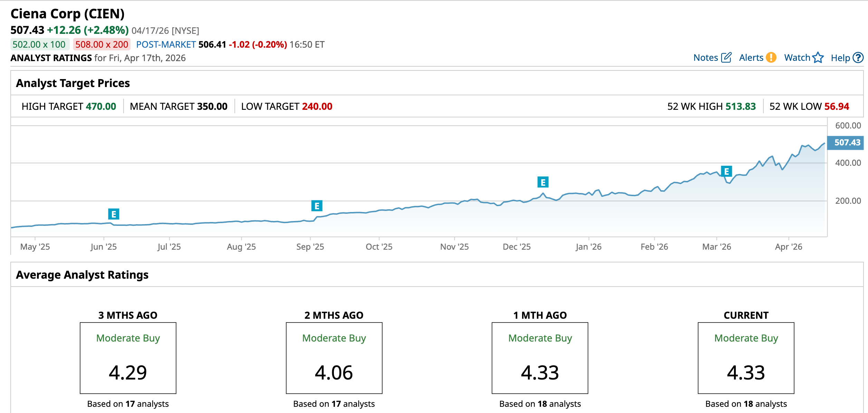Image resolution: width=868 pixels, height=413 pixels.
Task: Select the CURRENT Moderate Buy rating box
Action: pos(746,358)
